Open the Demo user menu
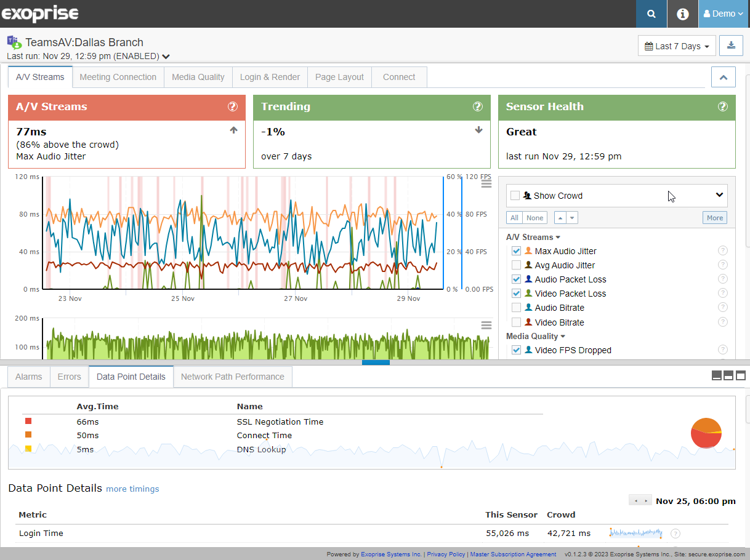This screenshot has width=750, height=560. click(724, 14)
